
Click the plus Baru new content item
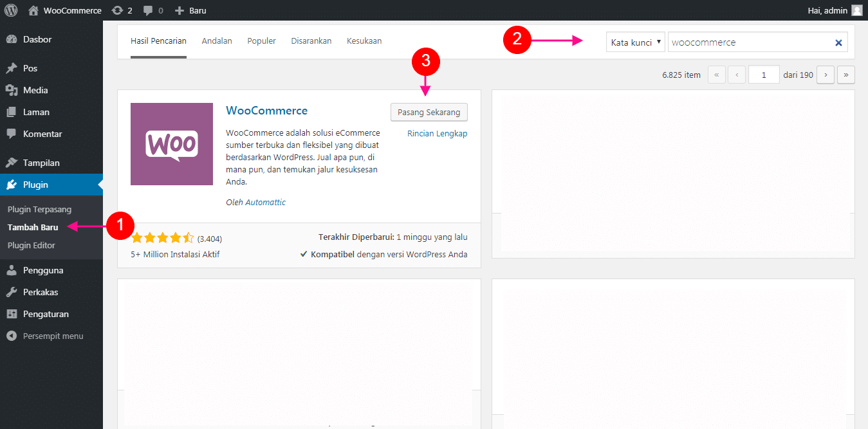click(x=191, y=10)
